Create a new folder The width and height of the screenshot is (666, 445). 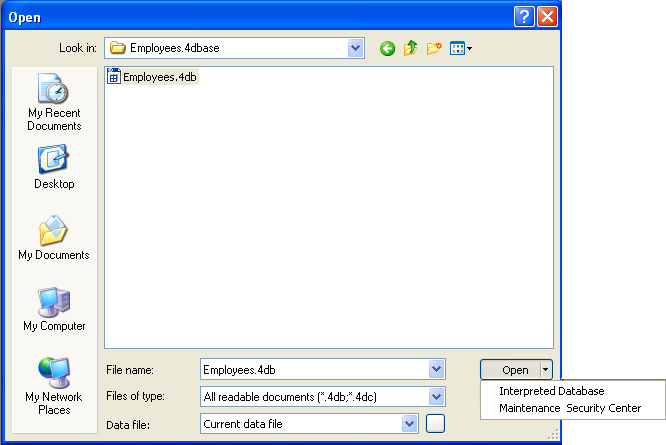(x=434, y=48)
